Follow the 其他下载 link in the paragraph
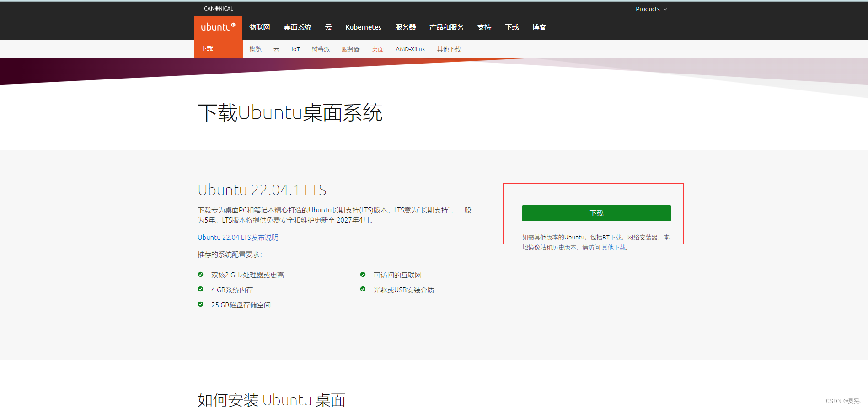The image size is (868, 408). point(613,248)
